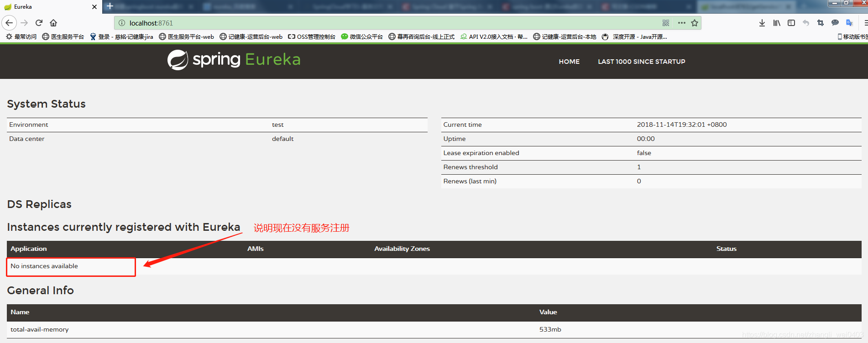Open the 微信公众平台 bookmark
This screenshot has width=868, height=343.
click(362, 37)
